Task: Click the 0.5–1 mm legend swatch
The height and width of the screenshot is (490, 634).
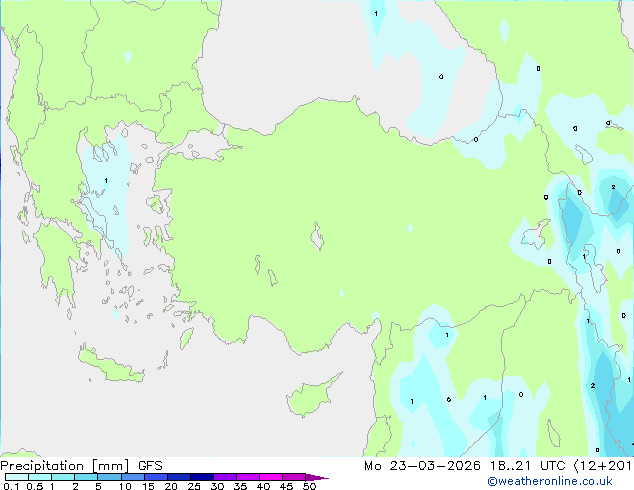Action: (x=40, y=477)
